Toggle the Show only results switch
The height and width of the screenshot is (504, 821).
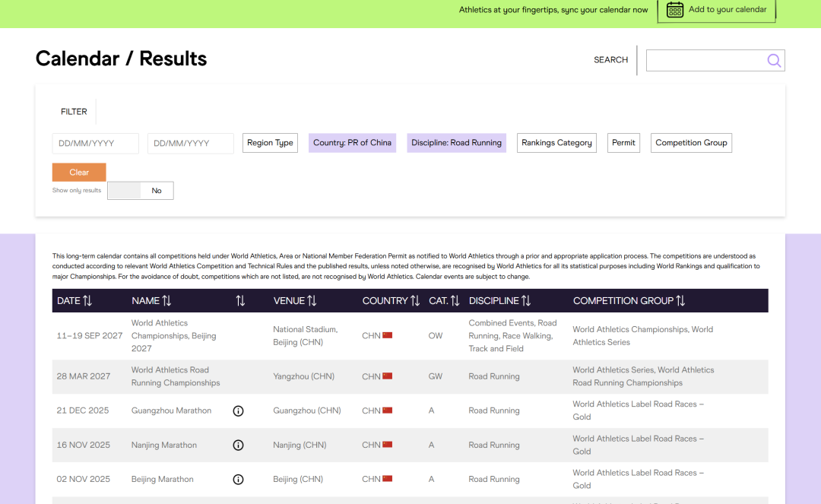coord(141,191)
